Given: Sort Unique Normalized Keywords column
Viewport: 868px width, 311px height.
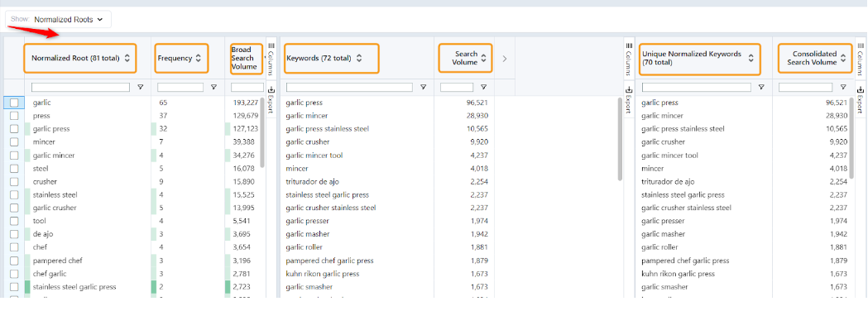Looking at the screenshot, I should [751, 58].
